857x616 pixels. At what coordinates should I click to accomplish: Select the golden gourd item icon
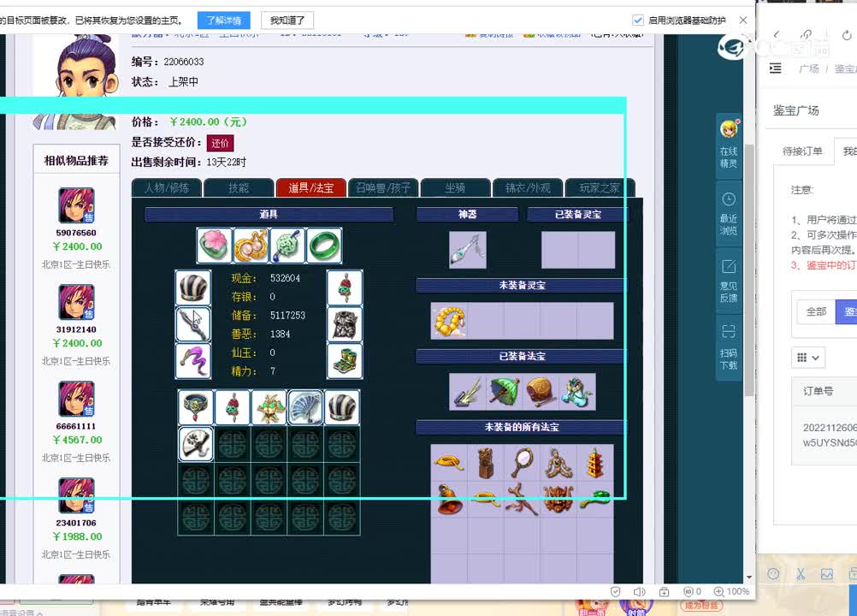pos(251,246)
